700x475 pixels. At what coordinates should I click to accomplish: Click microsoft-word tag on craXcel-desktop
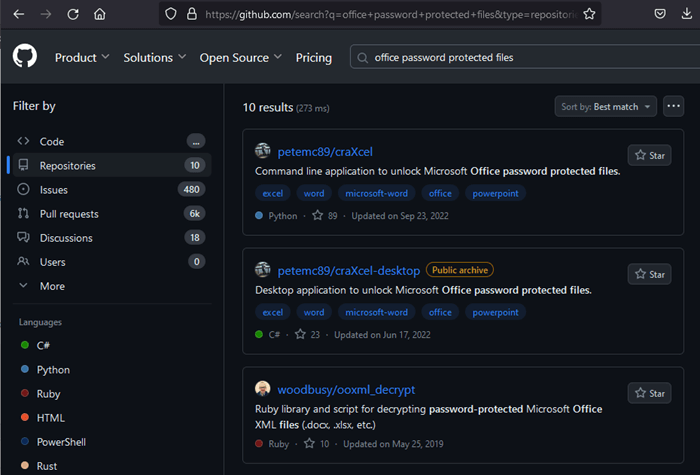(376, 312)
